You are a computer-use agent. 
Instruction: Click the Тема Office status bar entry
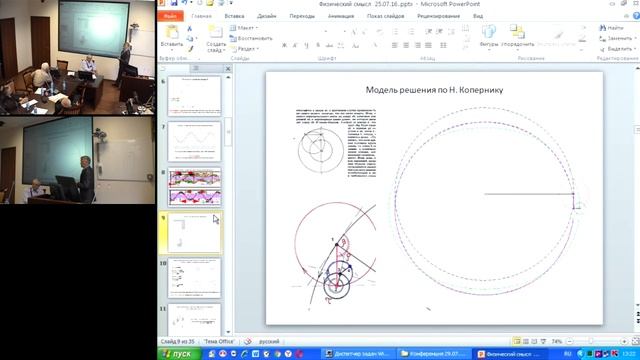click(219, 341)
